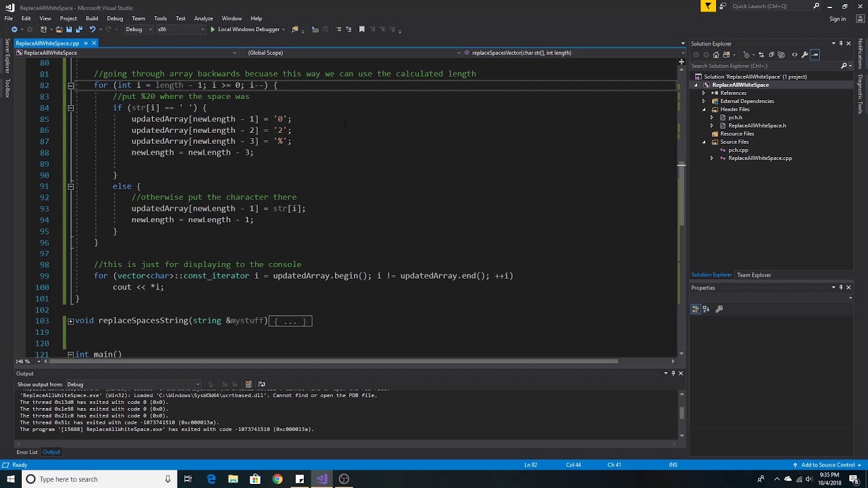The image size is (868, 488).
Task: Open the Notifications side tab
Action: pyautogui.click(x=860, y=54)
